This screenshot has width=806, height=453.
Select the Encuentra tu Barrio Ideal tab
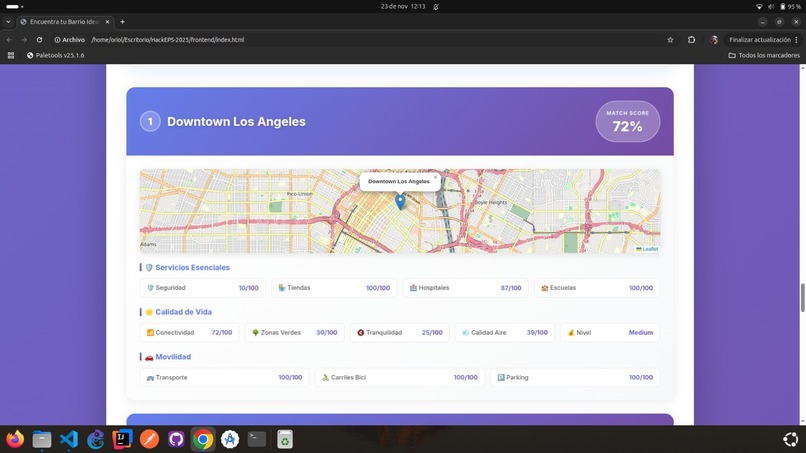pyautogui.click(x=64, y=22)
